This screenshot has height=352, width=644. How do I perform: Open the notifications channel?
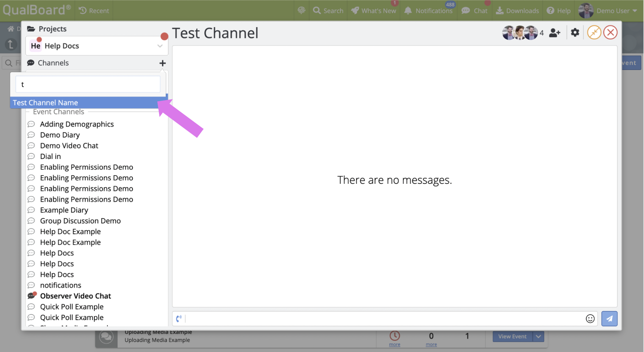point(60,285)
